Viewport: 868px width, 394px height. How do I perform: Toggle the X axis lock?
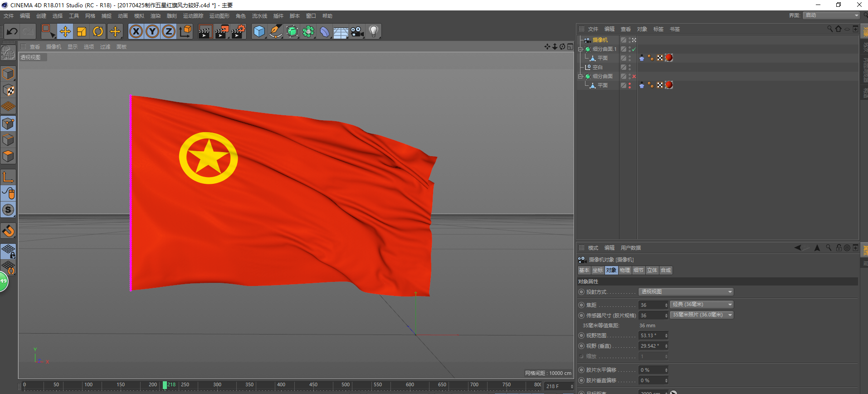(x=136, y=31)
